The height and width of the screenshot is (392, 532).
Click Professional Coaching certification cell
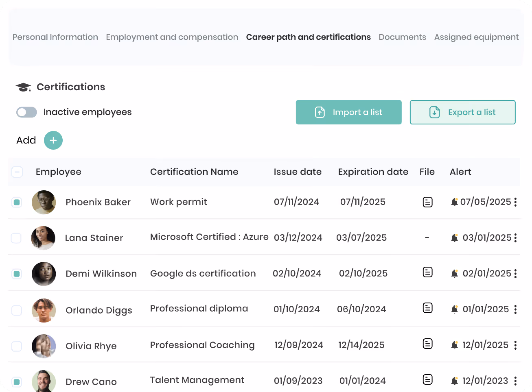202,345
